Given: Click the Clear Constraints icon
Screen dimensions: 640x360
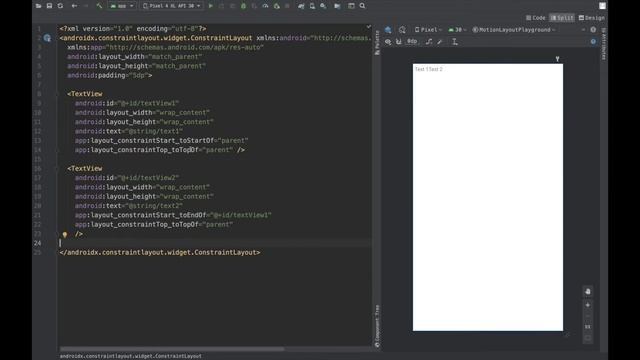Looking at the screenshot, I should pos(429,42).
